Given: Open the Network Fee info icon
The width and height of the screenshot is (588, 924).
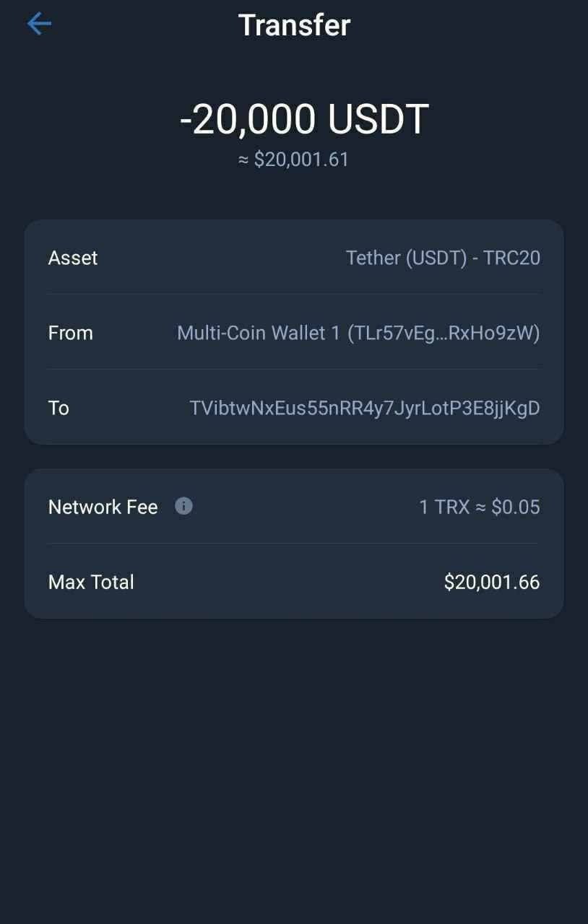Looking at the screenshot, I should click(183, 506).
